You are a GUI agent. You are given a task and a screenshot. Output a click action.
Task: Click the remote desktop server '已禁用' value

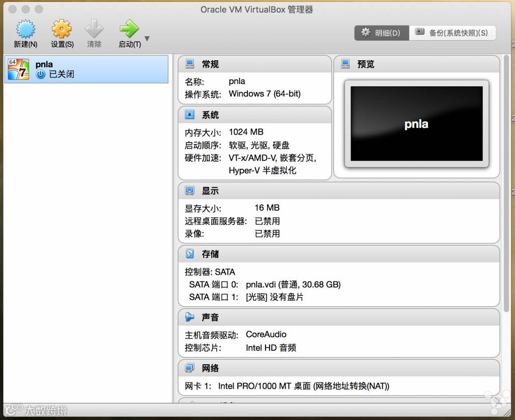point(268,221)
